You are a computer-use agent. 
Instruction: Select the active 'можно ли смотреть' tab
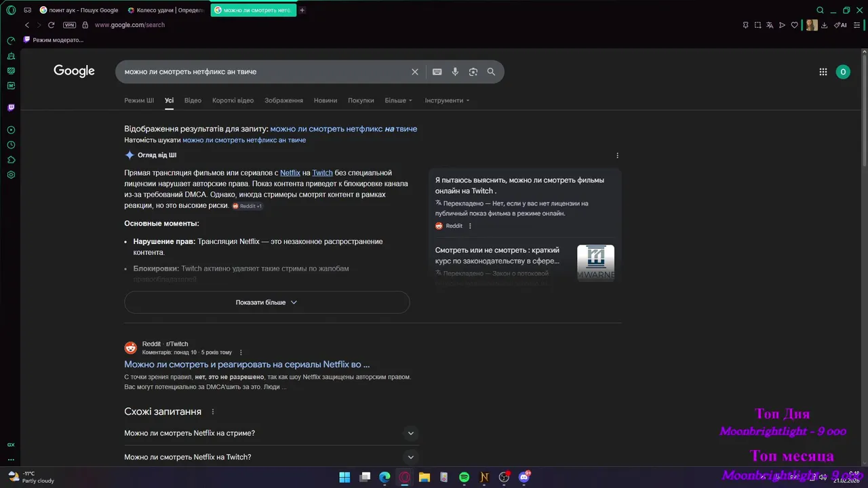click(x=253, y=10)
